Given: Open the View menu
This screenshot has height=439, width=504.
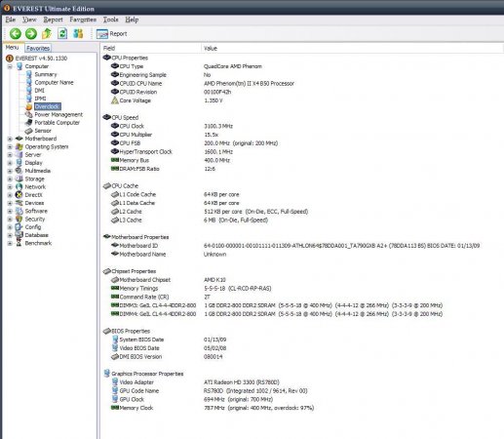Looking at the screenshot, I should click(29, 20).
